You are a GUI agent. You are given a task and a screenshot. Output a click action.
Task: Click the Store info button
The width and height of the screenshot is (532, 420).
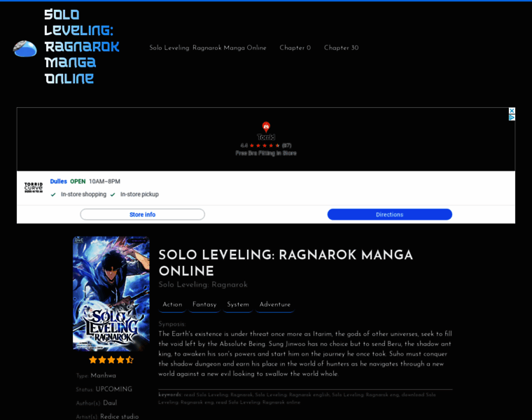coord(143,214)
